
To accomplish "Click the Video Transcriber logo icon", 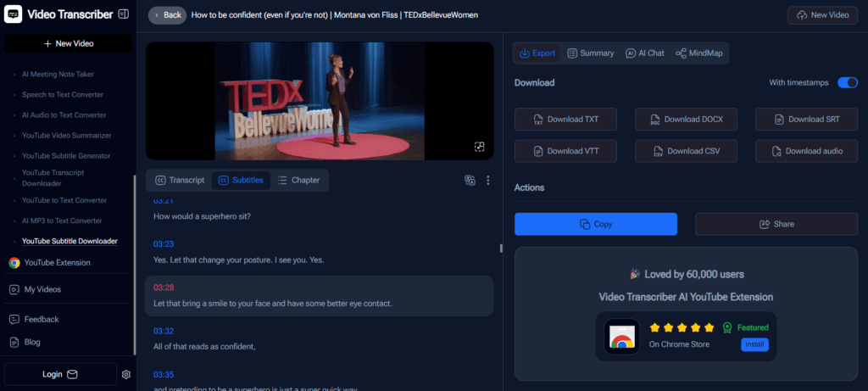I will pyautogui.click(x=14, y=14).
